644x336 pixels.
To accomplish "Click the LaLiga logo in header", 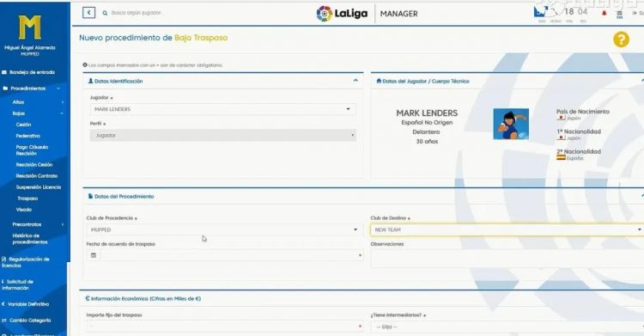I will point(342,14).
